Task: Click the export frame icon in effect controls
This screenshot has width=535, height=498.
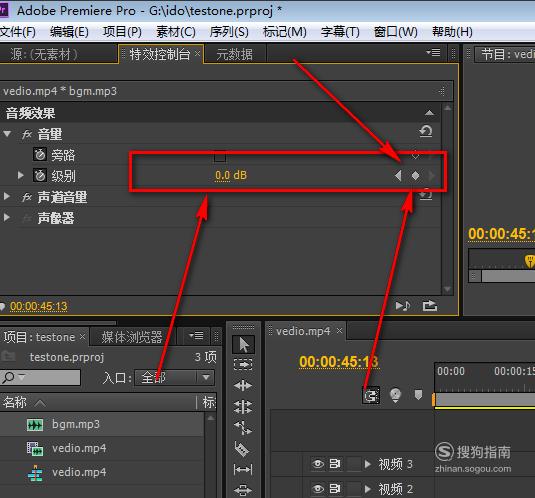Action: 430,306
